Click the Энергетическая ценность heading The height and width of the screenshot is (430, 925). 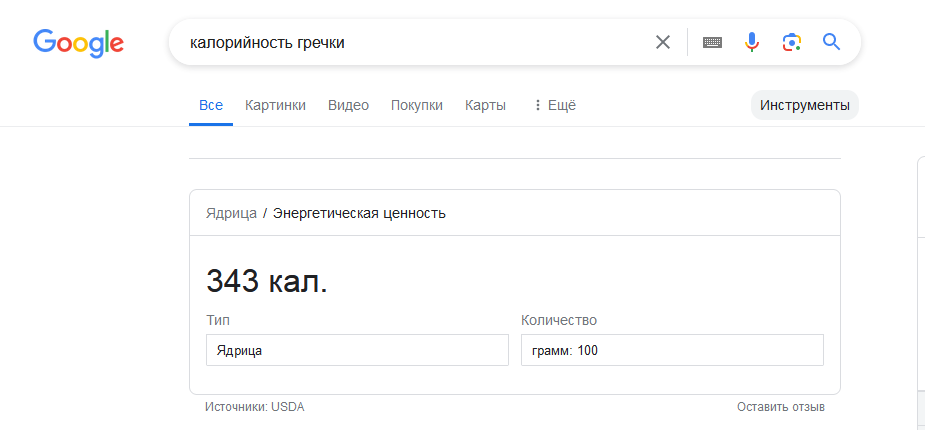pyautogui.click(x=359, y=213)
